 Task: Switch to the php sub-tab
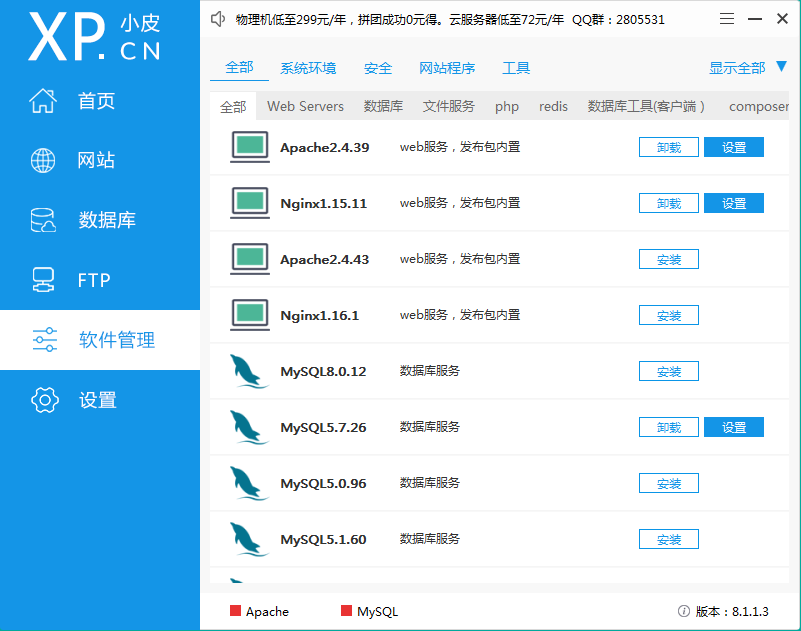tap(507, 106)
